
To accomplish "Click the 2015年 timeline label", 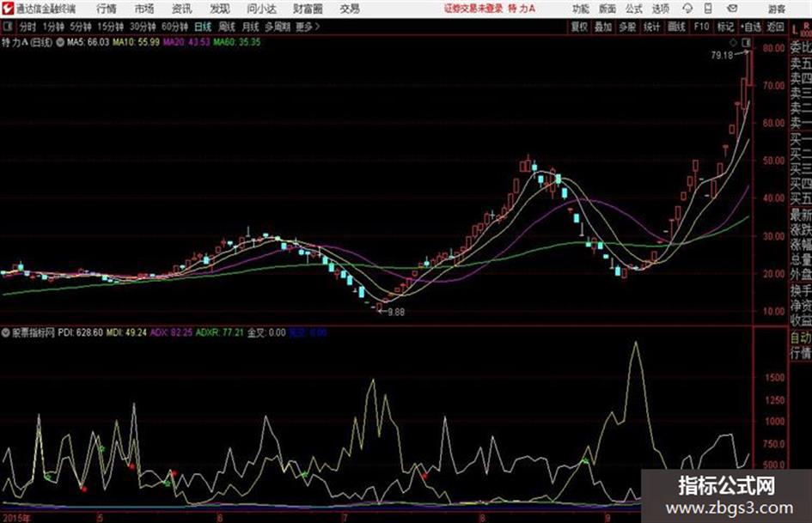I will (16, 518).
